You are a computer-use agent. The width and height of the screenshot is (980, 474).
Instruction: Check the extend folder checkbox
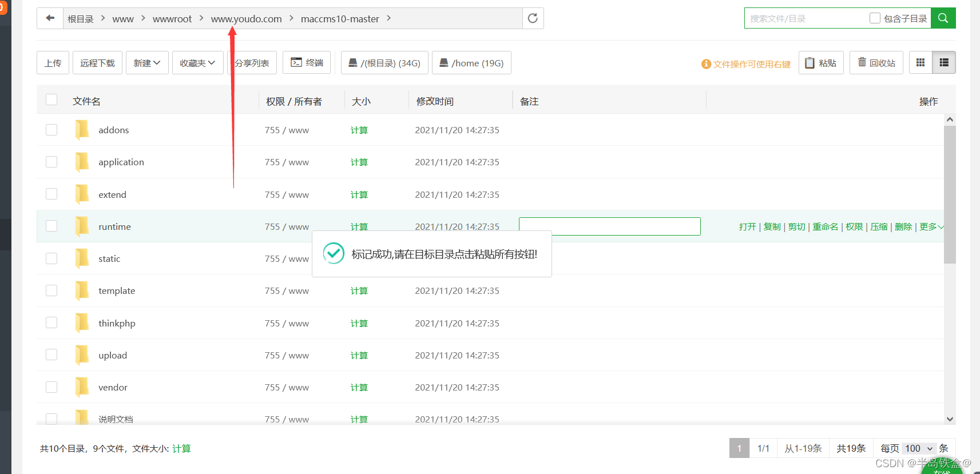click(51, 194)
